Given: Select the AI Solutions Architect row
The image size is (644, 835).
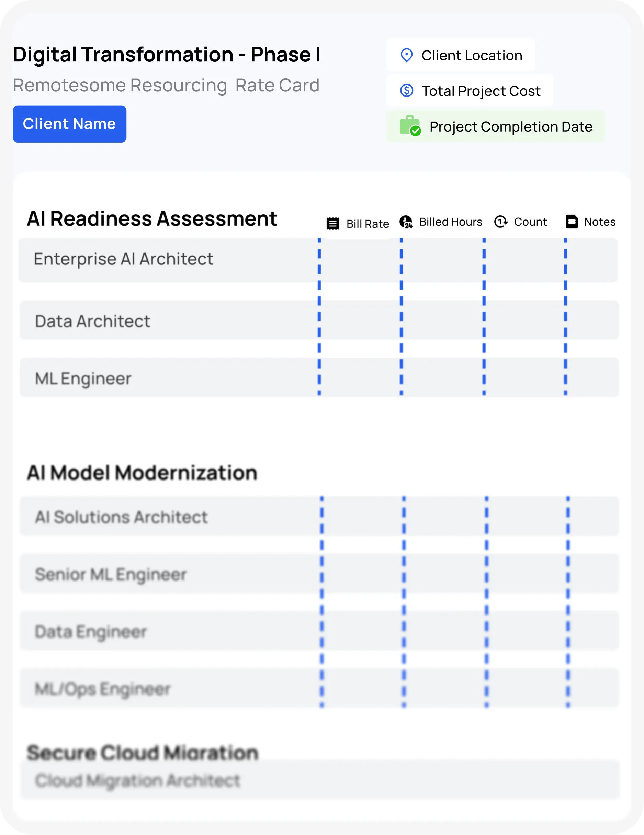Looking at the screenshot, I should 319,517.
